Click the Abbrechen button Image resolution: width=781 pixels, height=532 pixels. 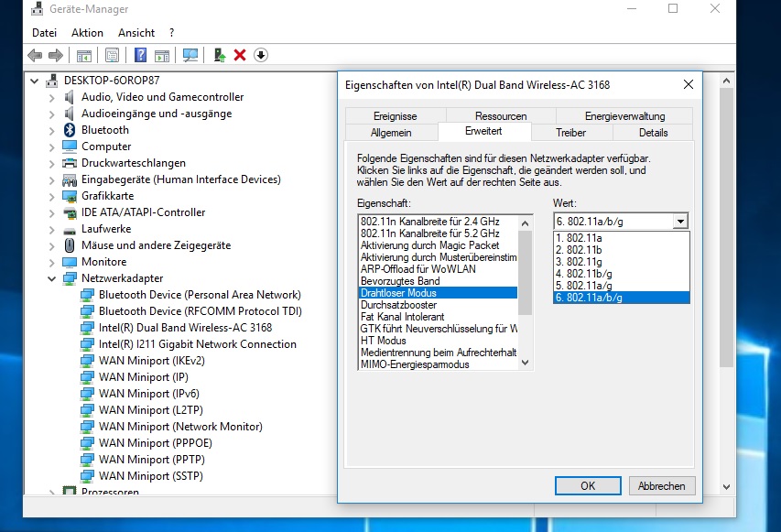click(x=661, y=485)
